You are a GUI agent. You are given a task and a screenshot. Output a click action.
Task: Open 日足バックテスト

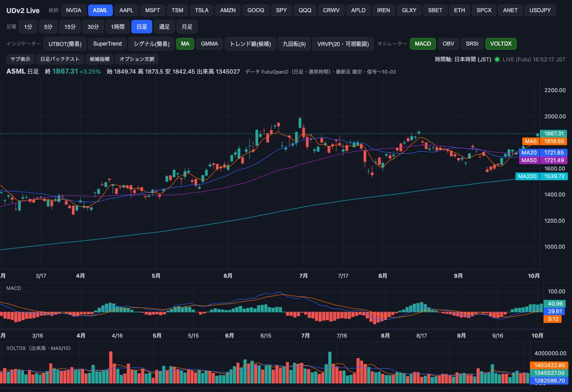60,59
